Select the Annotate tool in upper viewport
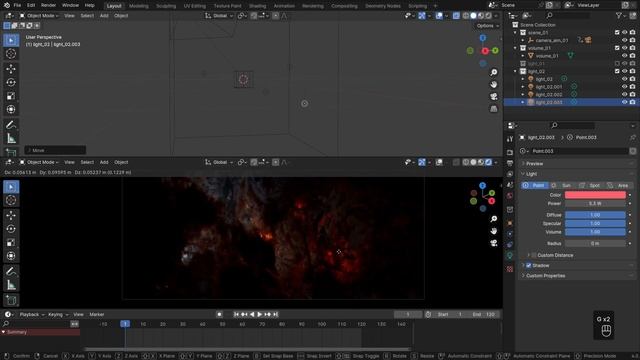 point(11,125)
